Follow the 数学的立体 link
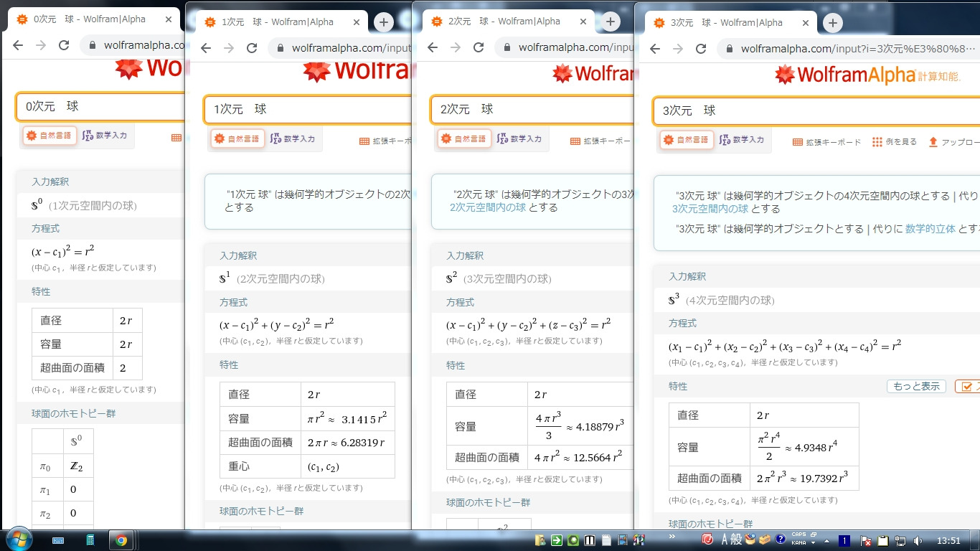The width and height of the screenshot is (980, 551). 930,229
